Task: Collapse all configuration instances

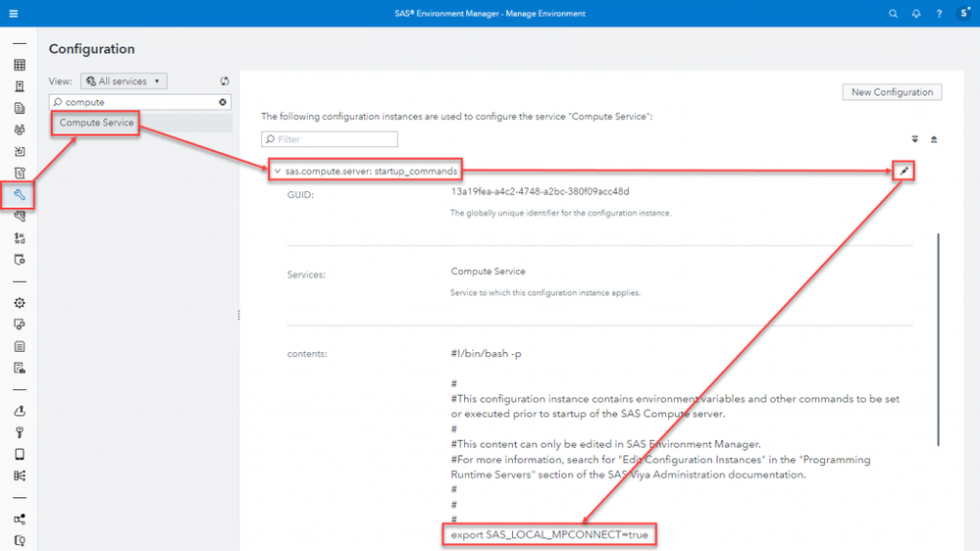Action: point(934,139)
